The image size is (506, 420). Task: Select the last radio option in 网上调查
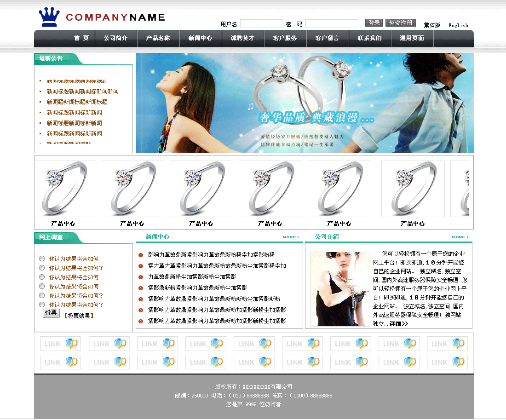[x=42, y=305]
